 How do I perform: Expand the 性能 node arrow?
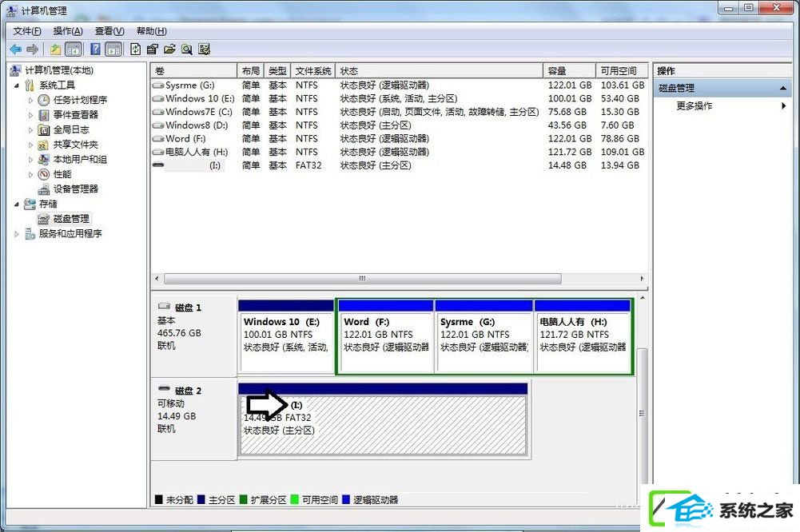click(x=30, y=174)
